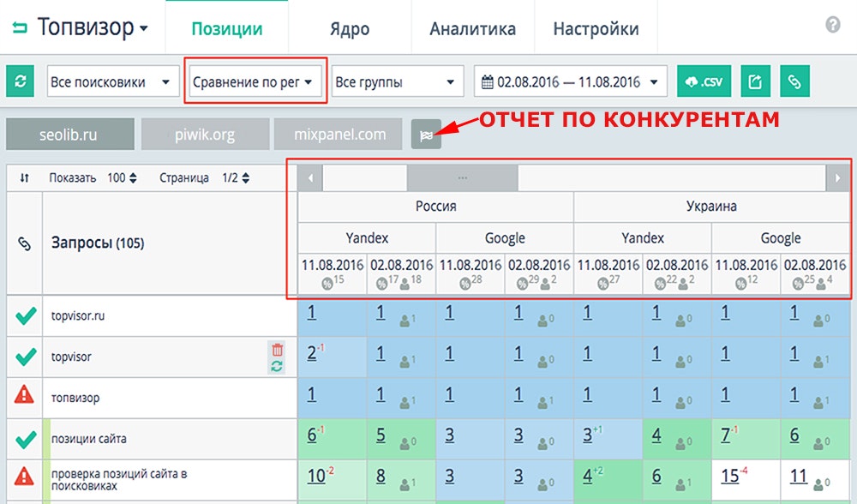857x504 pixels.
Task: Open the Все группы dropdown
Action: tap(398, 82)
